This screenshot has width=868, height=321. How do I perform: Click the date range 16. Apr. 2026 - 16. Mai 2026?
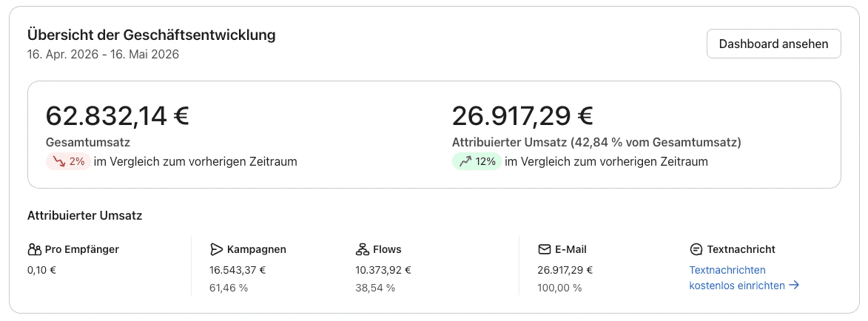[x=103, y=55]
